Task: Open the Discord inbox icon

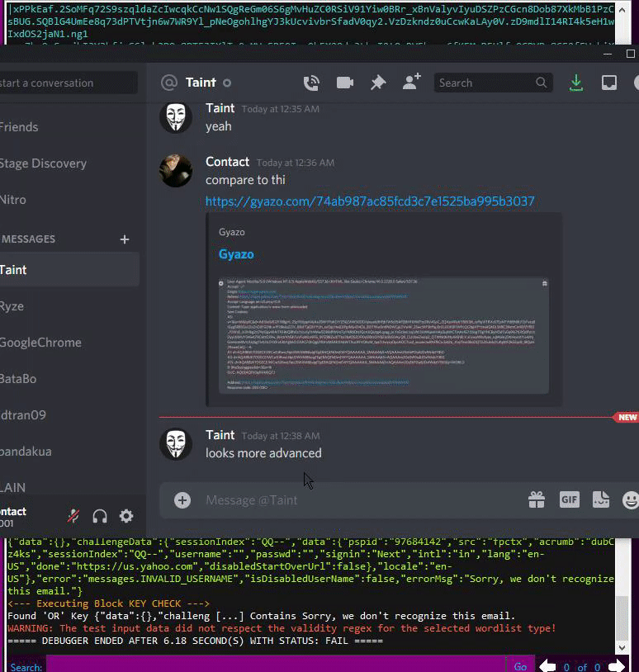Action: click(609, 83)
